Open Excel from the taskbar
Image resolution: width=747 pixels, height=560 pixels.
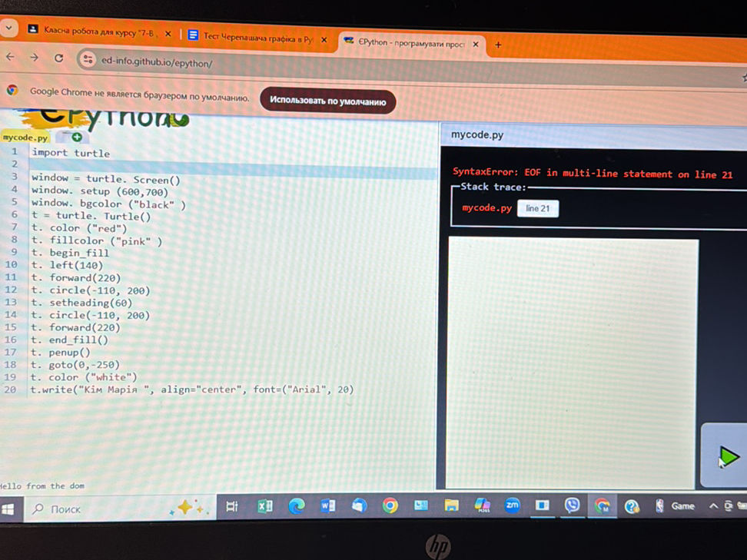coord(264,507)
